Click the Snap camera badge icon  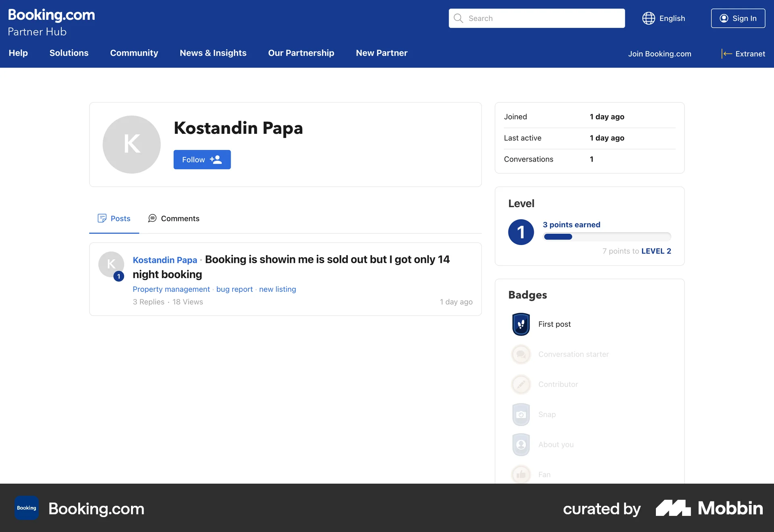(x=521, y=414)
